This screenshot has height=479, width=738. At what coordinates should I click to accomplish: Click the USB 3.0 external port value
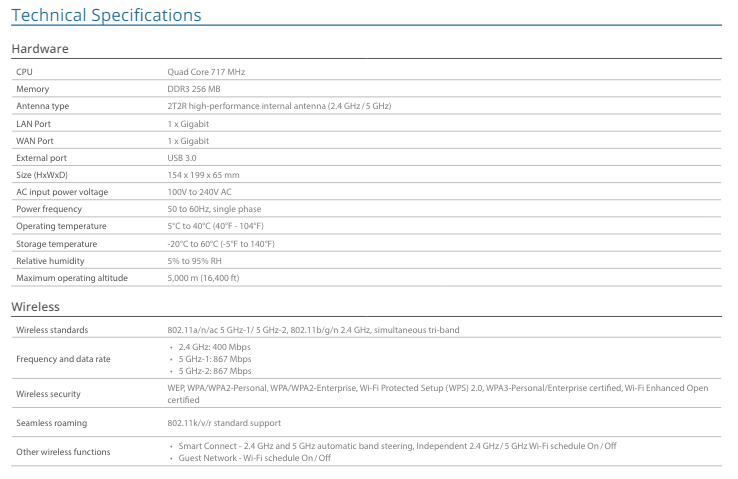(x=182, y=158)
